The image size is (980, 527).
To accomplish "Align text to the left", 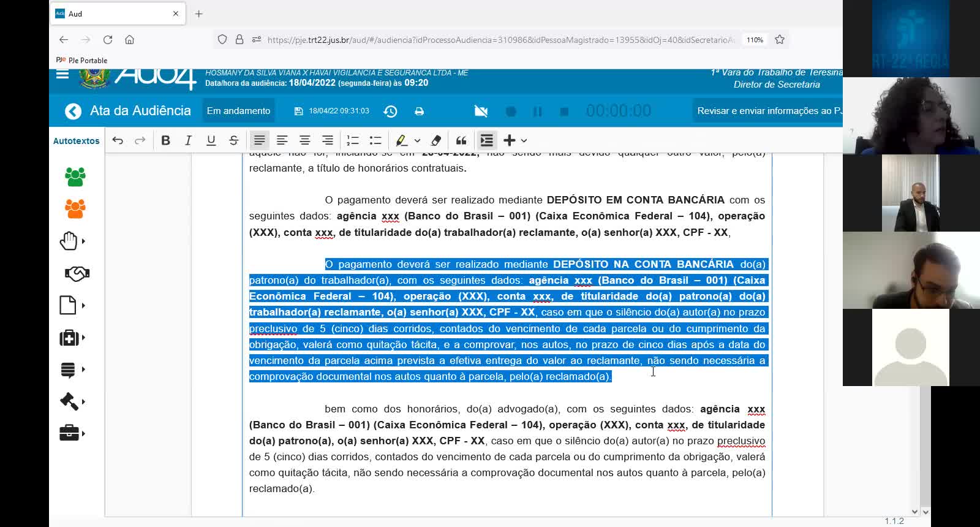I will pyautogui.click(x=282, y=140).
